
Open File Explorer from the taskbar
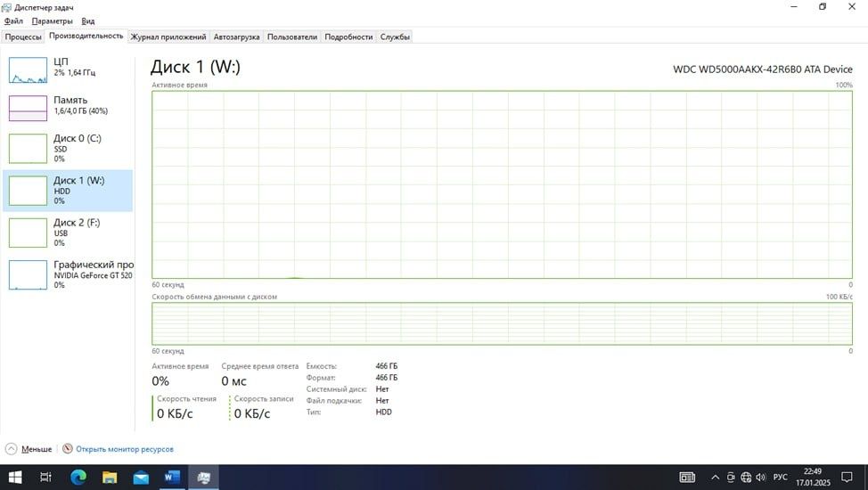pyautogui.click(x=110, y=478)
